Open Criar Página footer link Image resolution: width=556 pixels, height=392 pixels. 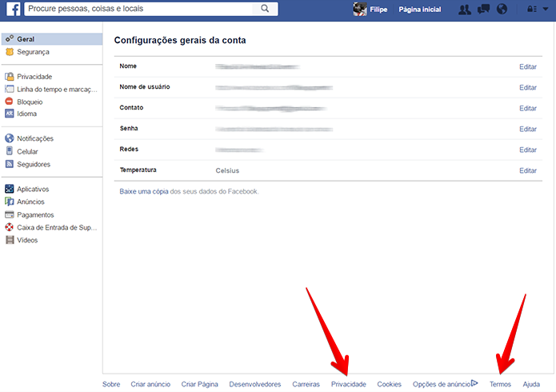pyautogui.click(x=200, y=384)
